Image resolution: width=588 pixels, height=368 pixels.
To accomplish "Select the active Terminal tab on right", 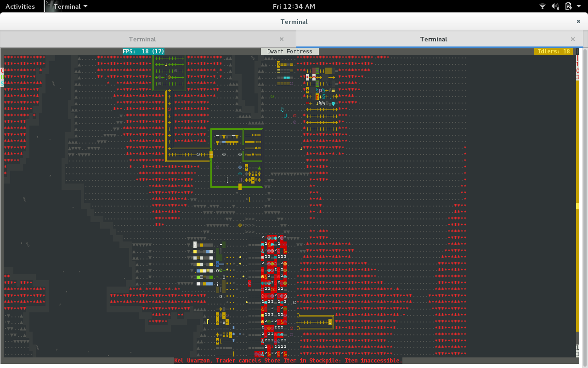I will coord(434,39).
